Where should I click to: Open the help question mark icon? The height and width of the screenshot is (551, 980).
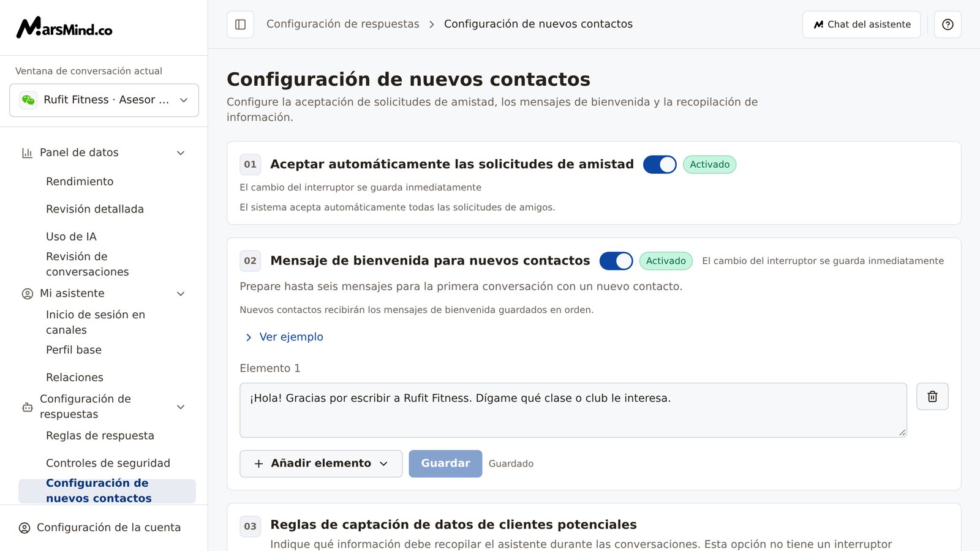(948, 24)
